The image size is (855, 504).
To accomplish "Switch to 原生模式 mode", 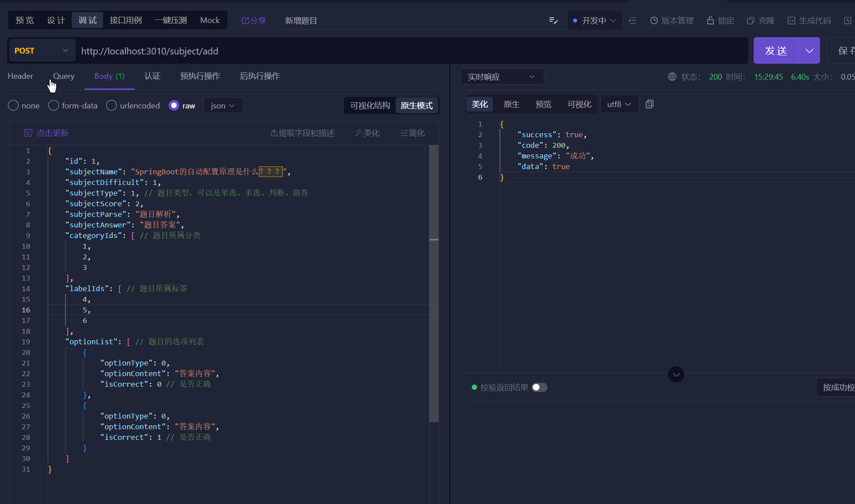I will tap(416, 105).
